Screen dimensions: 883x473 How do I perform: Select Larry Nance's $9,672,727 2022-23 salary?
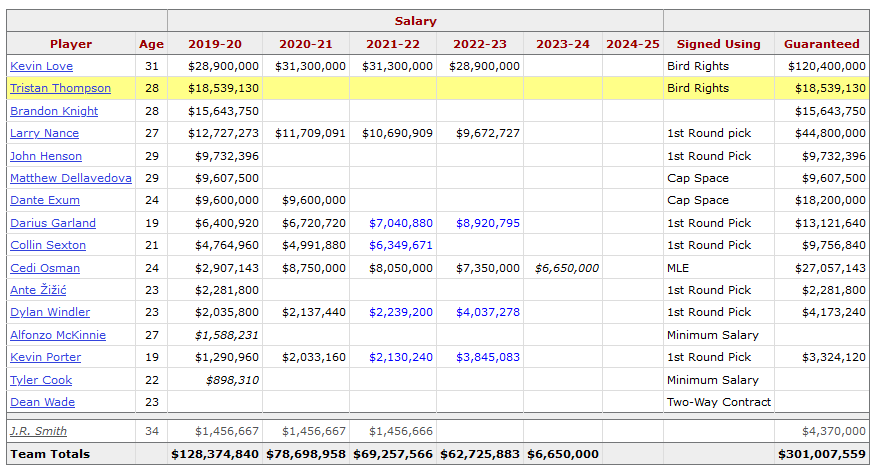tap(488, 133)
